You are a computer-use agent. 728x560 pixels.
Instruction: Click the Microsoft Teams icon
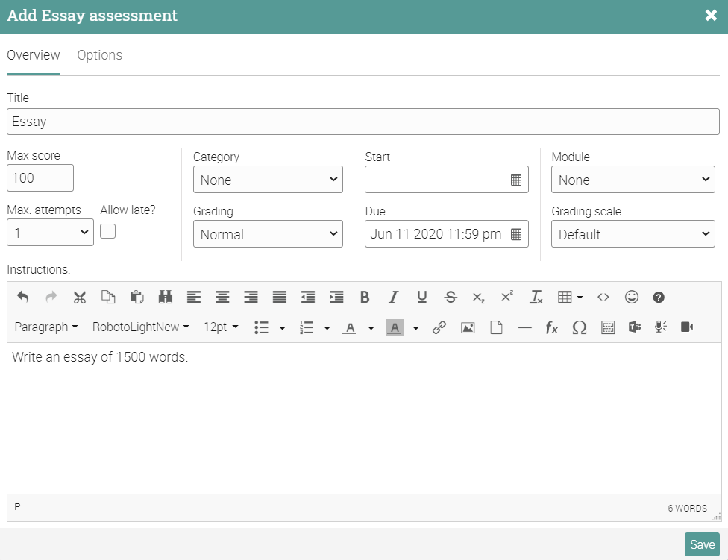pyautogui.click(x=635, y=327)
